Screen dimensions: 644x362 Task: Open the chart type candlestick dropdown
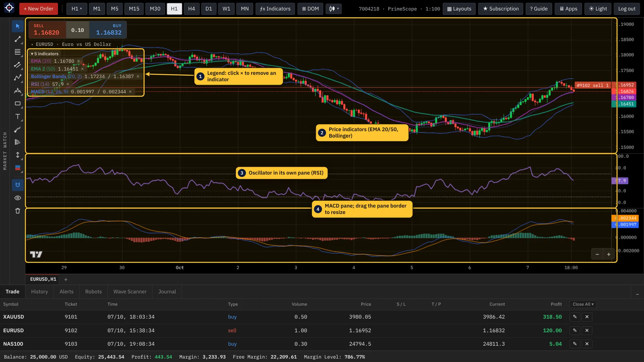[334, 9]
